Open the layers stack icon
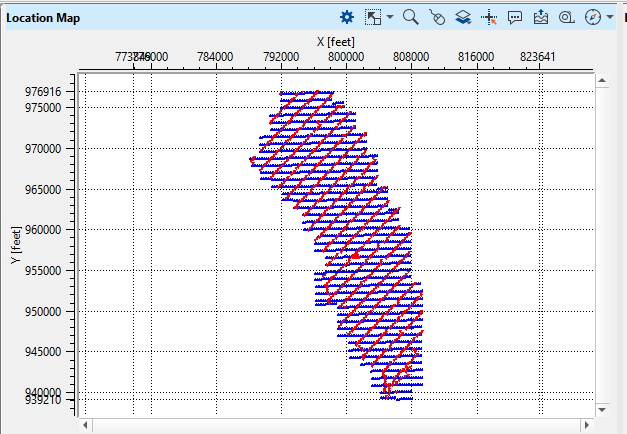This screenshot has height=434, width=627. pos(462,17)
